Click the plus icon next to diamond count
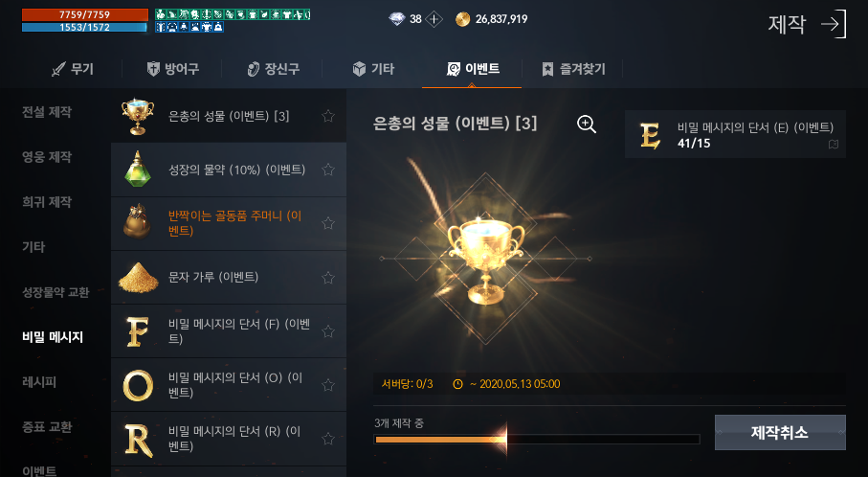 coord(434,19)
